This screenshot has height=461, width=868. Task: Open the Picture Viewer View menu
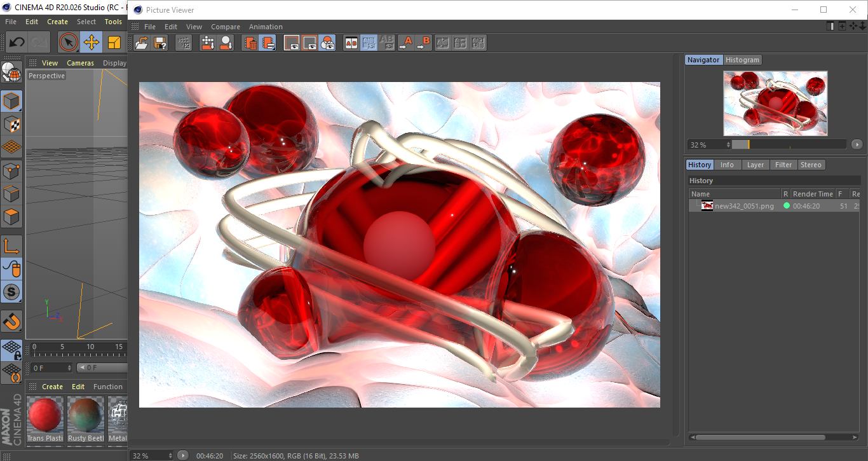pos(194,27)
